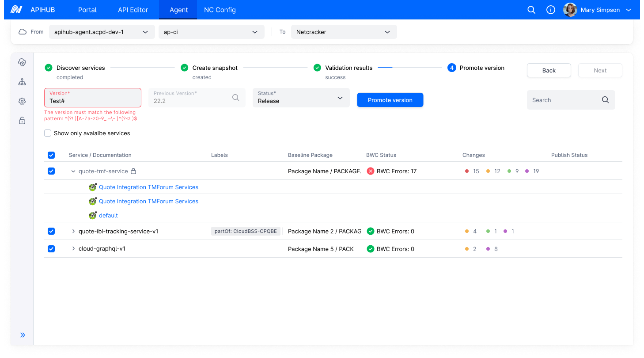Click magnifier icon in the Search box
Screen dimensions: 644x358
(606, 100)
